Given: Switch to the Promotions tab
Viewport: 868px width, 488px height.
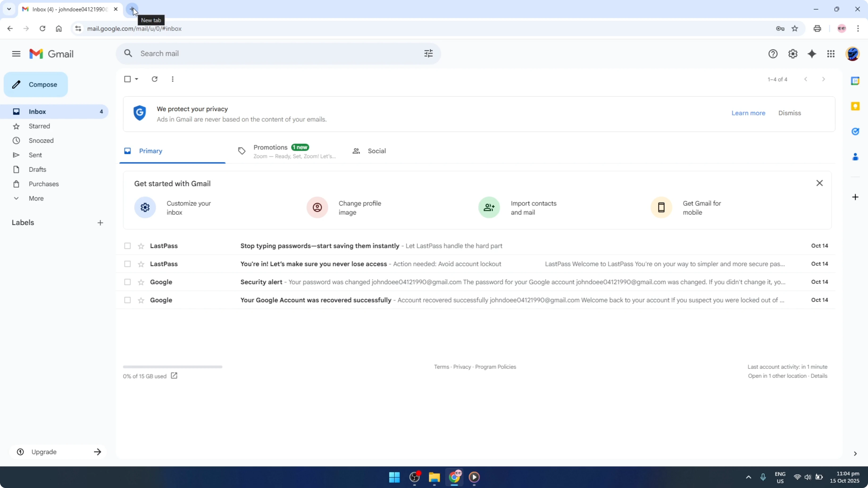Looking at the screenshot, I should point(288,151).
